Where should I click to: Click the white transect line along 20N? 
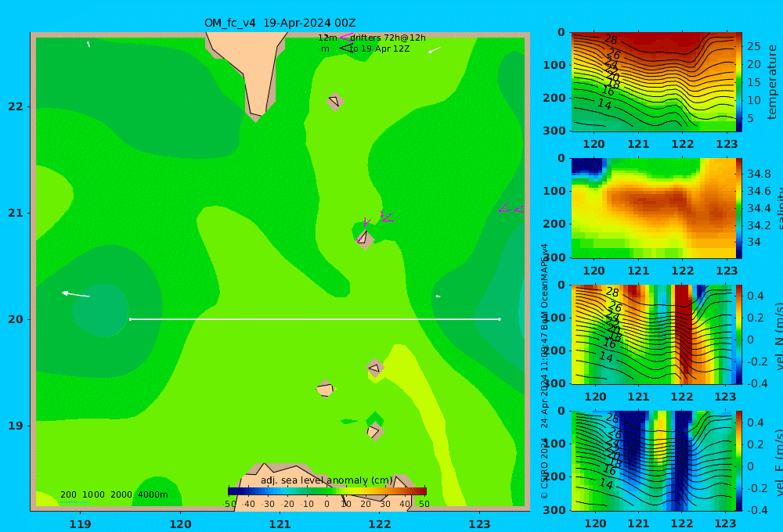(315, 319)
